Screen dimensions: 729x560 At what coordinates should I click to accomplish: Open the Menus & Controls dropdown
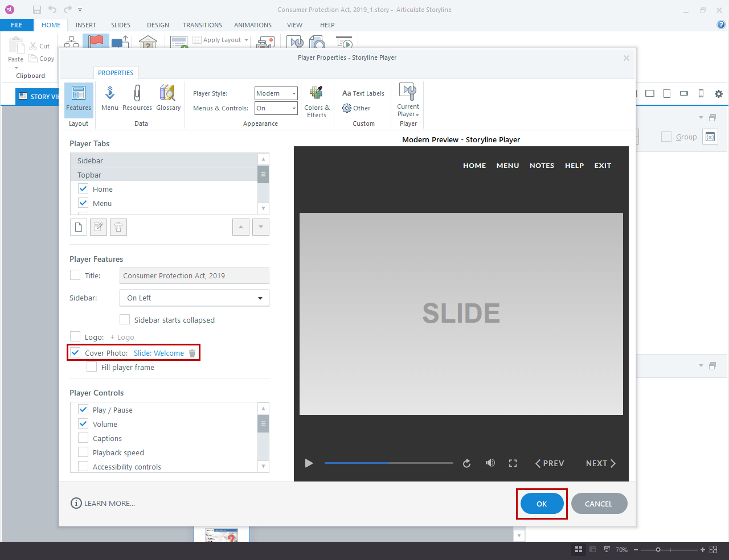click(276, 108)
